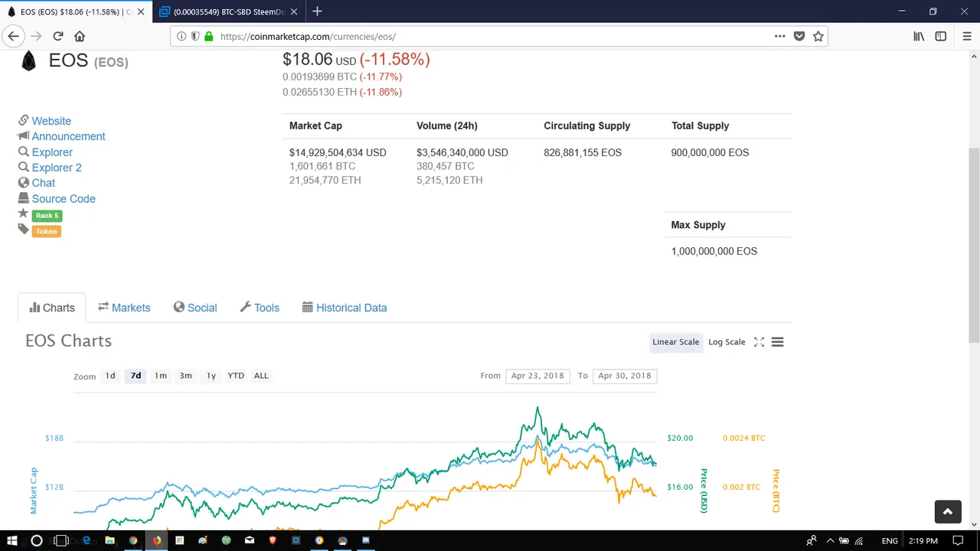Click the Max Supply 1,000,000,000 EOS
Image resolution: width=980 pixels, height=551 pixels.
tap(714, 251)
